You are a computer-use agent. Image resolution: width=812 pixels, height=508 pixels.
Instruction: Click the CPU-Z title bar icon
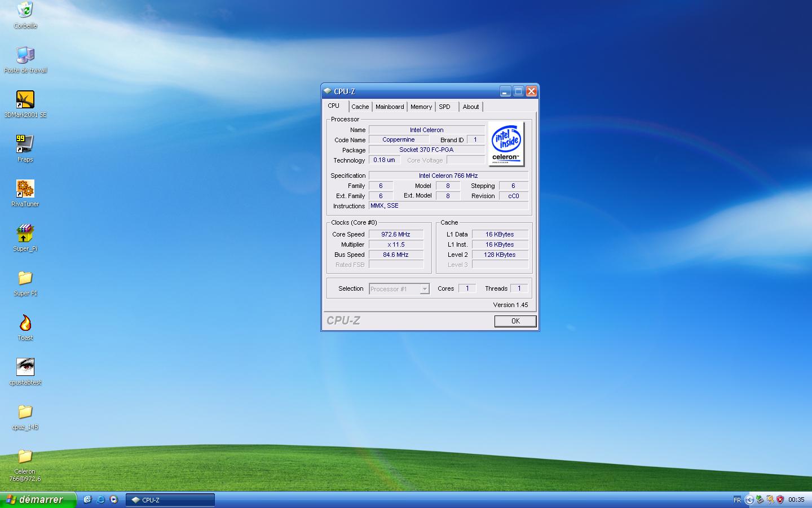pyautogui.click(x=327, y=91)
